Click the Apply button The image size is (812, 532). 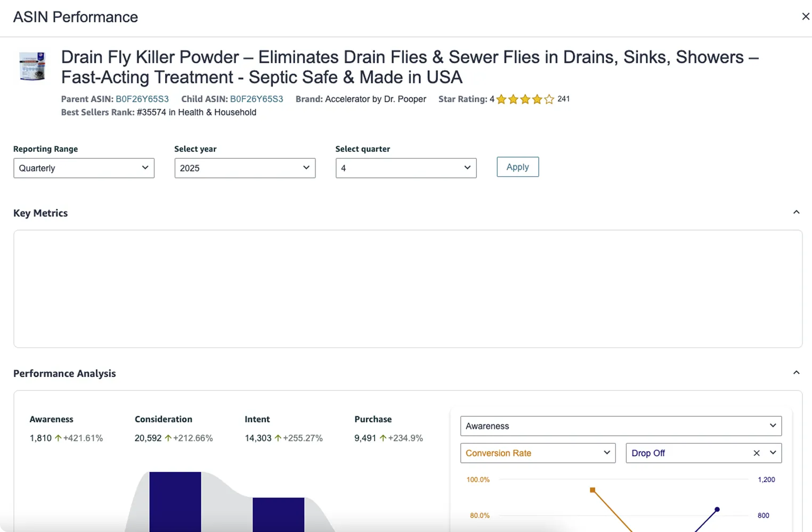pos(517,167)
